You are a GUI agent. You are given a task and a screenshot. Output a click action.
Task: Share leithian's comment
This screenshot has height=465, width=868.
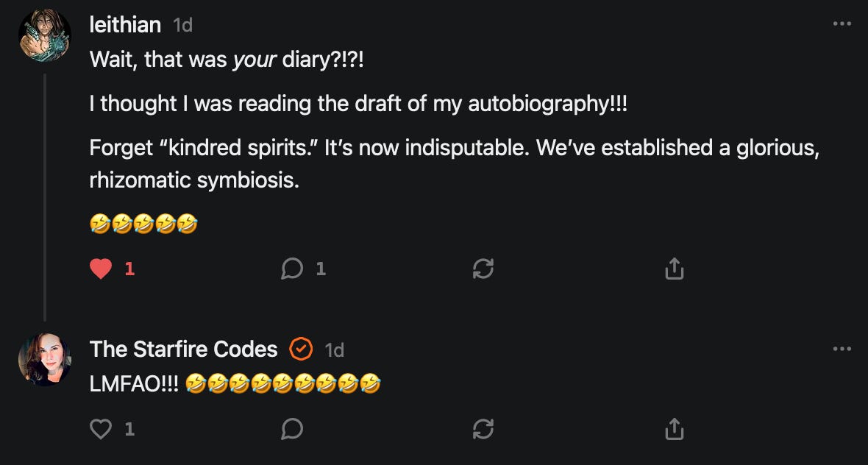pos(675,269)
